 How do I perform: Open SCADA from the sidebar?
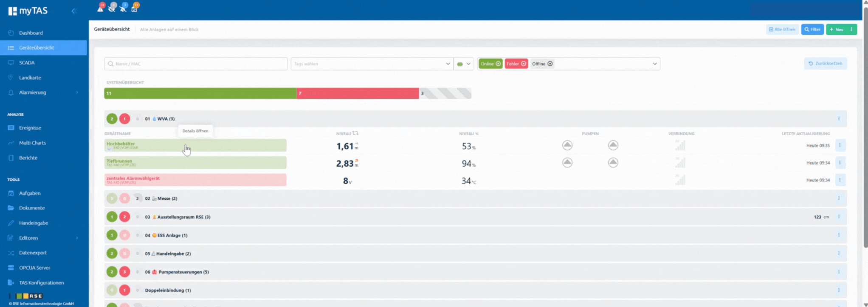point(27,63)
